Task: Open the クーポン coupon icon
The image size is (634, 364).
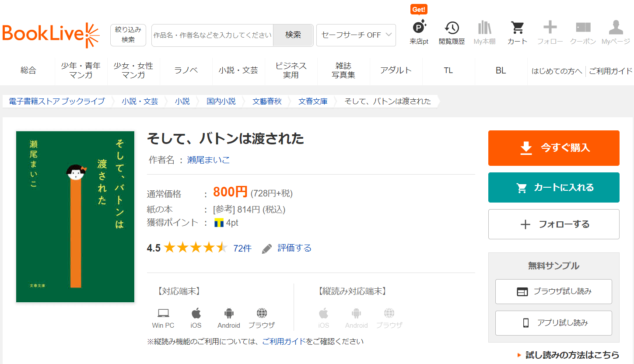Action: coord(583,28)
